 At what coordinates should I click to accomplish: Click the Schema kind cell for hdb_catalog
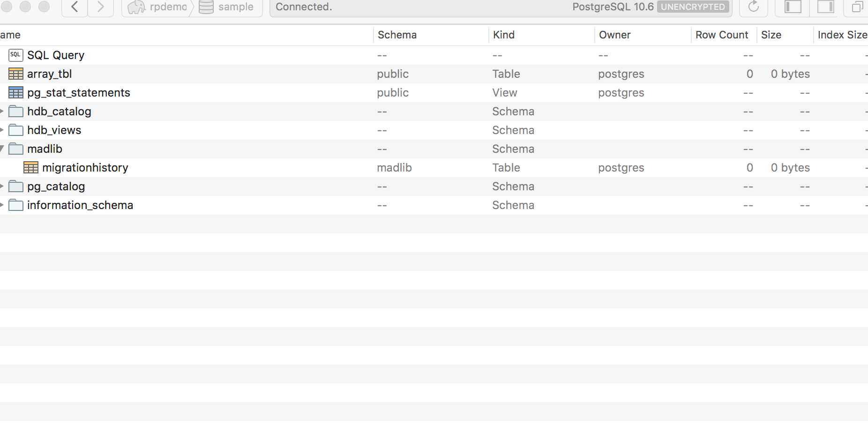point(513,112)
